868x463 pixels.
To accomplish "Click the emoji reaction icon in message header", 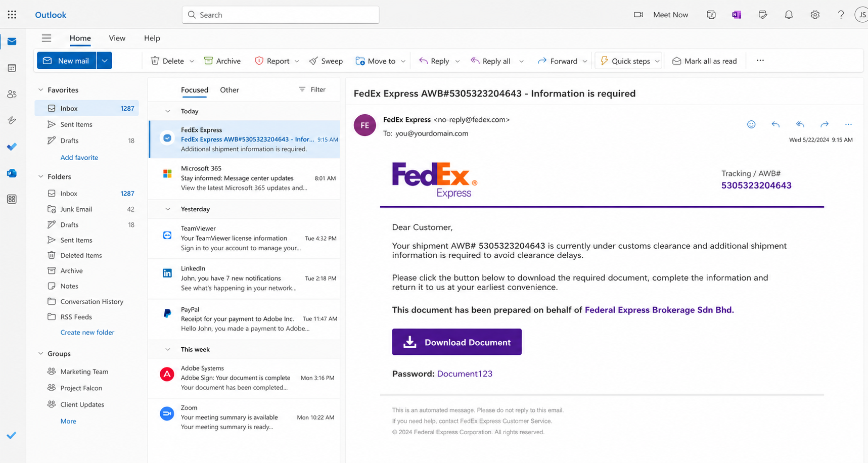I will (x=751, y=124).
